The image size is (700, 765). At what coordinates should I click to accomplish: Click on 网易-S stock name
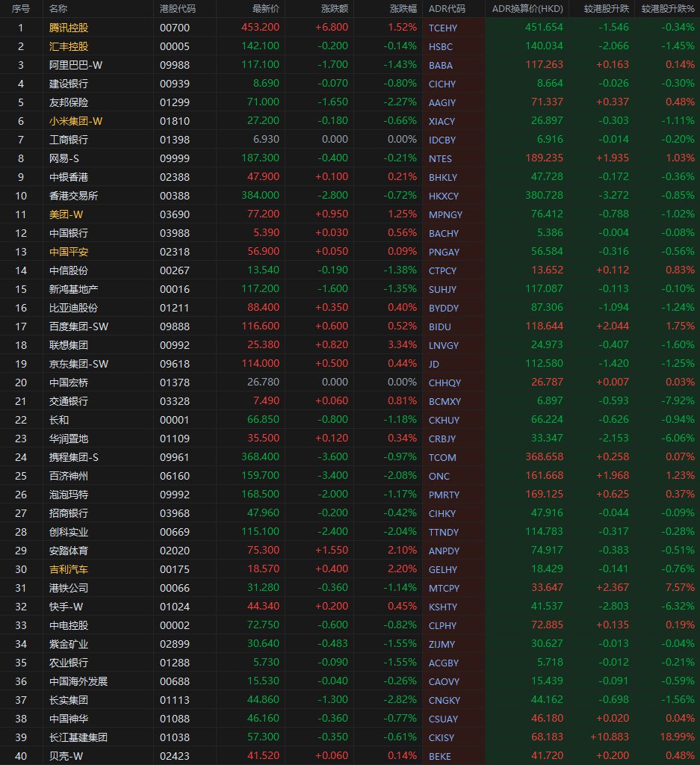click(64, 158)
